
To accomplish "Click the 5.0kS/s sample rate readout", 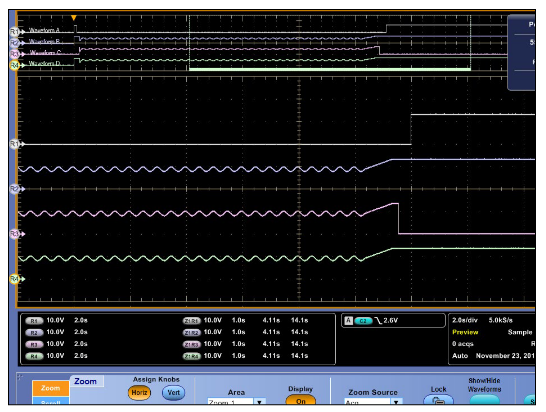I will [501, 320].
